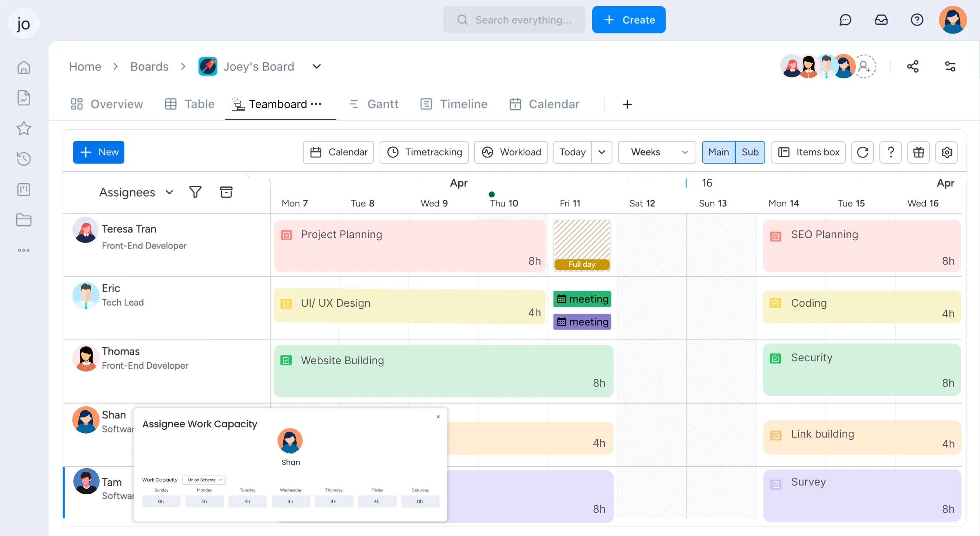The width and height of the screenshot is (980, 536).
Task: Open the Workload view
Action: tap(511, 152)
